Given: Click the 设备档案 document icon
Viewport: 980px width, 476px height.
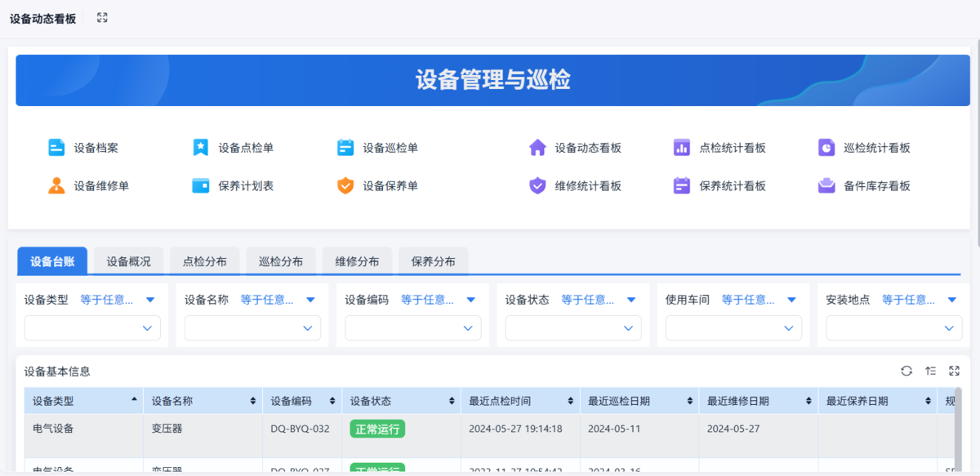Looking at the screenshot, I should pyautogui.click(x=56, y=148).
